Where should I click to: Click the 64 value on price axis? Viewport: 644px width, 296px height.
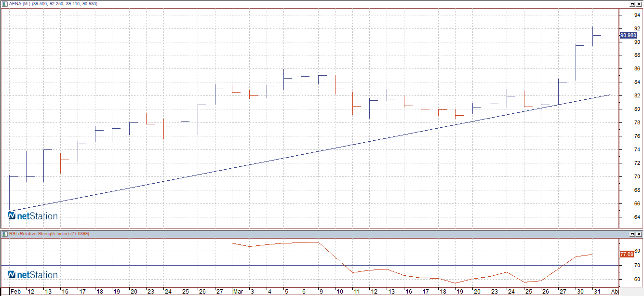pyautogui.click(x=637, y=217)
